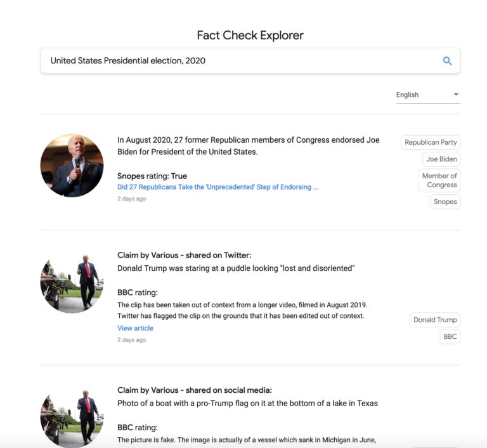The height and width of the screenshot is (448, 487).
Task: Open View article link for puddle claim
Action: click(x=135, y=328)
